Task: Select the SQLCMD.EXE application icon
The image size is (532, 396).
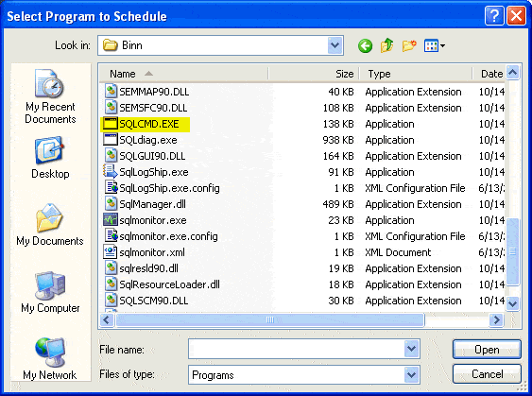Action: coord(111,124)
